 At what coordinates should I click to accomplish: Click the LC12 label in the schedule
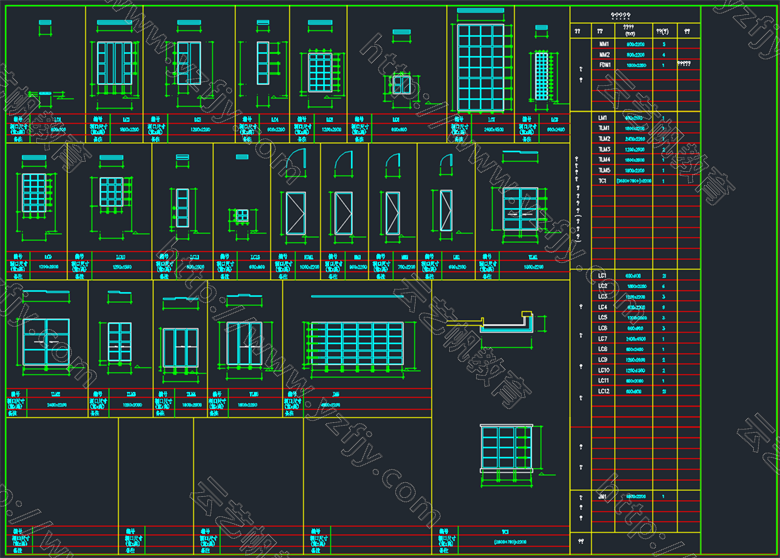click(603, 391)
